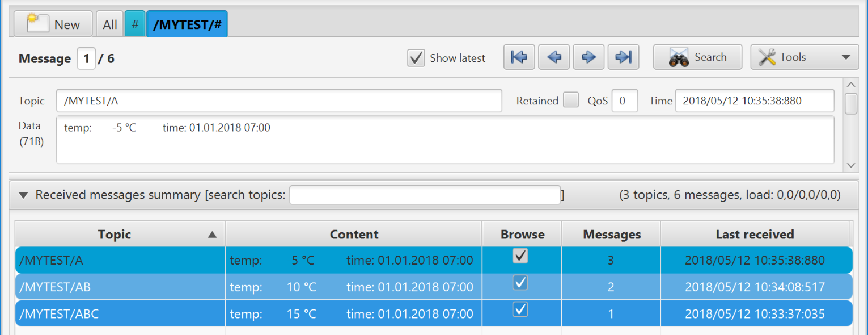This screenshot has width=868, height=335.
Task: Uncheck the Show latest checkbox
Action: 416,57
